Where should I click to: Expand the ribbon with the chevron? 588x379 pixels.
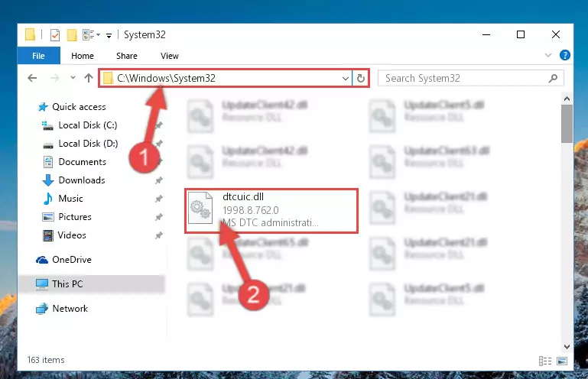[x=548, y=55]
